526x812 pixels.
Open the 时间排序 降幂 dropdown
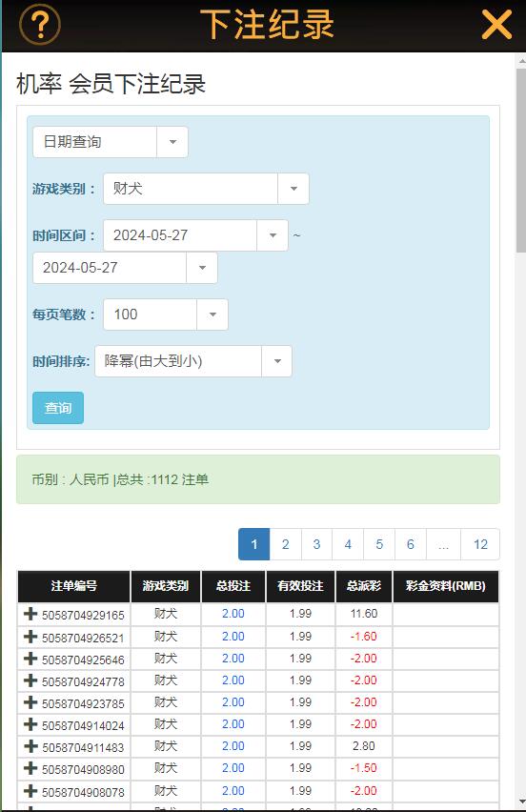193,361
